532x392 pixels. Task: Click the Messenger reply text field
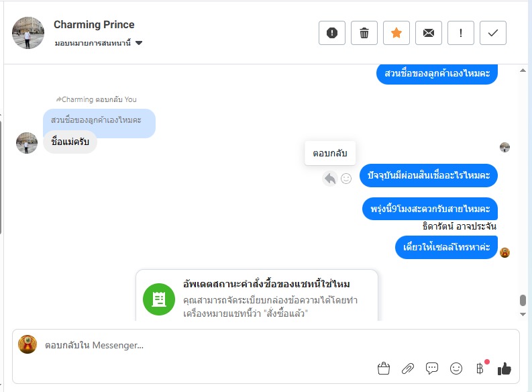[x=201, y=346]
